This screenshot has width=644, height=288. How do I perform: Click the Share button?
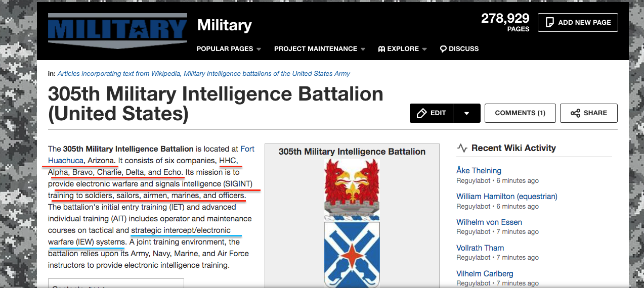[589, 113]
